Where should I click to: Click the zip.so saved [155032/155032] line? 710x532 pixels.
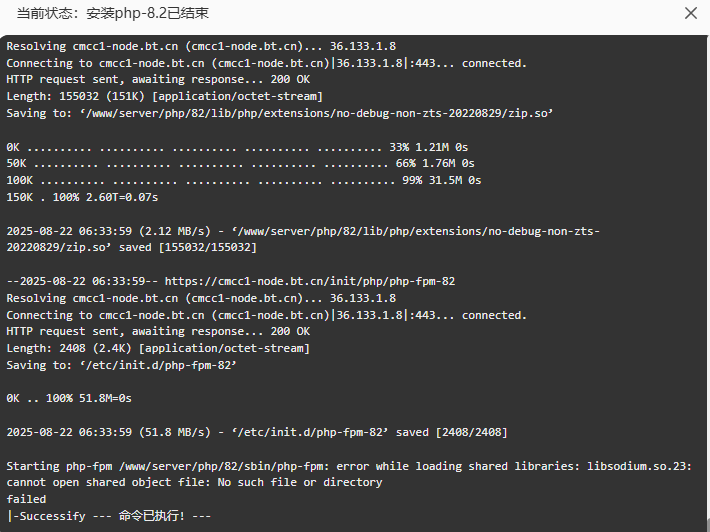click(303, 239)
